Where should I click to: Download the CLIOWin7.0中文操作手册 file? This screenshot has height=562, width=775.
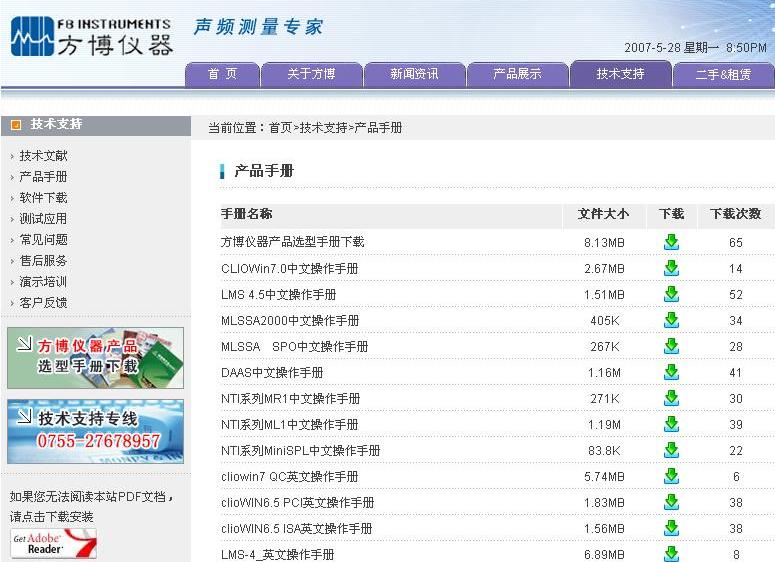point(671,268)
